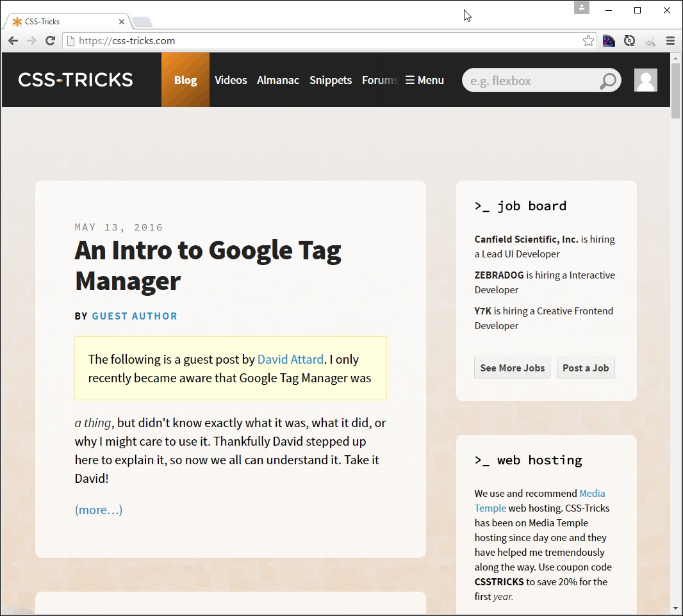683x616 pixels.
Task: Click the bookmark star in the address bar
Action: click(x=588, y=40)
